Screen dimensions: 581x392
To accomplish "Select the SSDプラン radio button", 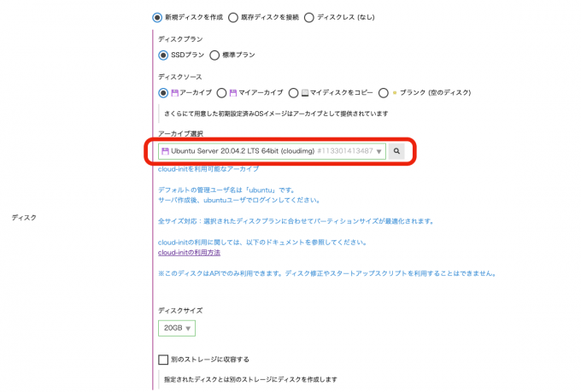I will coord(163,56).
